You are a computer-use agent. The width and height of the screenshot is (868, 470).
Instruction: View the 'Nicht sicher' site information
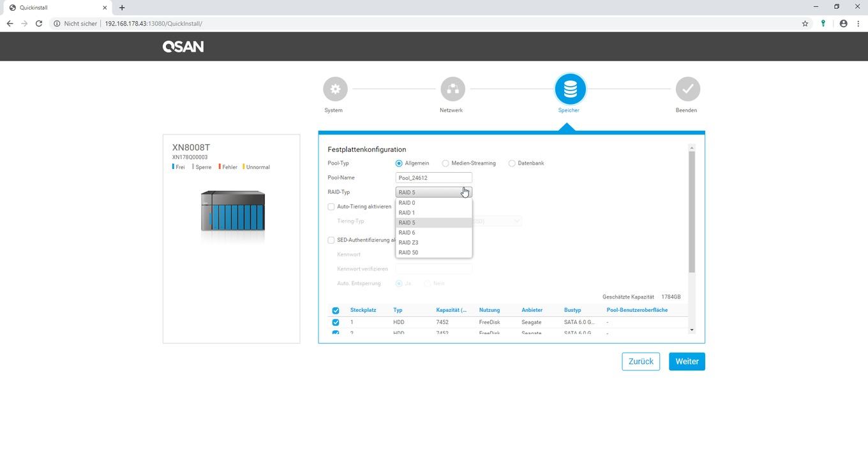75,24
